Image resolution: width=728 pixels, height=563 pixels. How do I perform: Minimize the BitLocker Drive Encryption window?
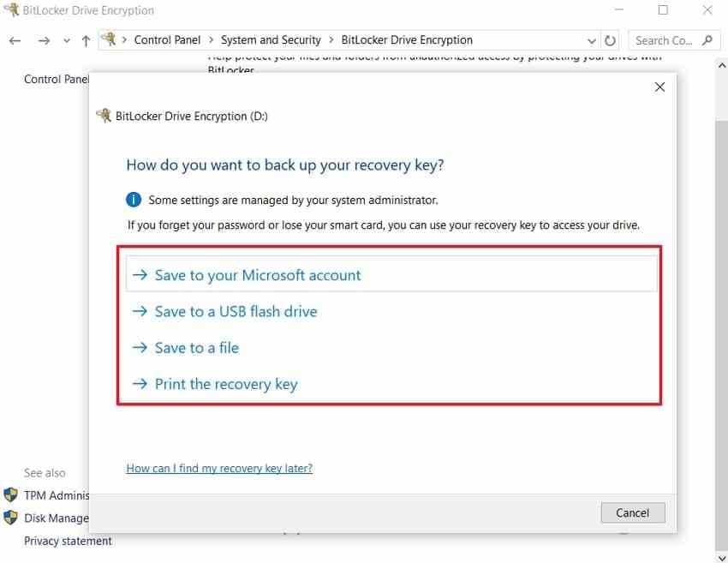pyautogui.click(x=619, y=9)
